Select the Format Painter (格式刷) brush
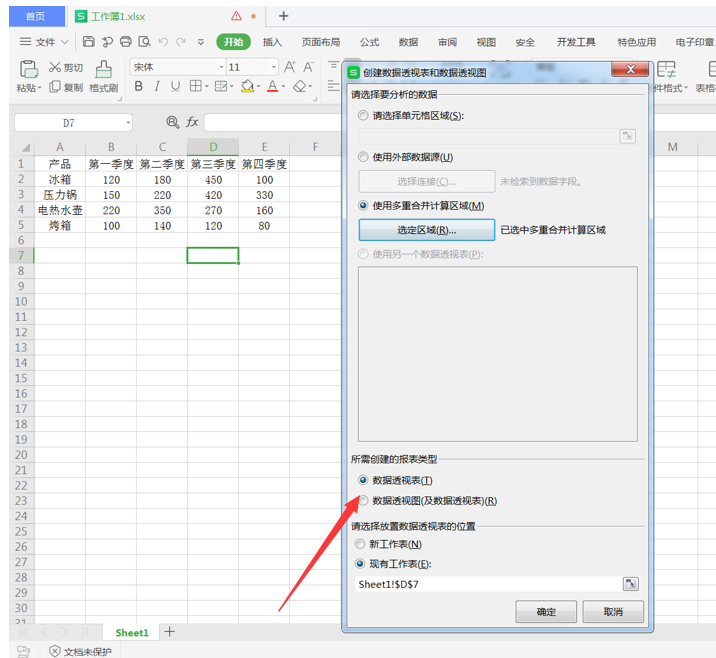This screenshot has width=716, height=658. [x=103, y=69]
